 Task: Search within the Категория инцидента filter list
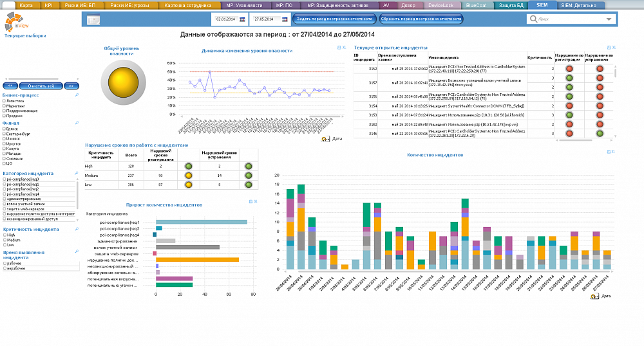click(x=77, y=174)
